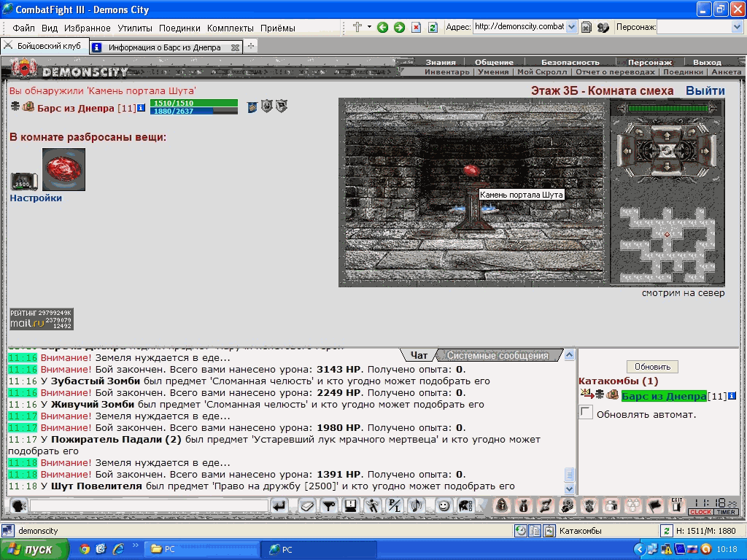Open info icon beside Барс из Днепра [11] at top
Viewport: 747px width, 560px height.
(x=141, y=108)
